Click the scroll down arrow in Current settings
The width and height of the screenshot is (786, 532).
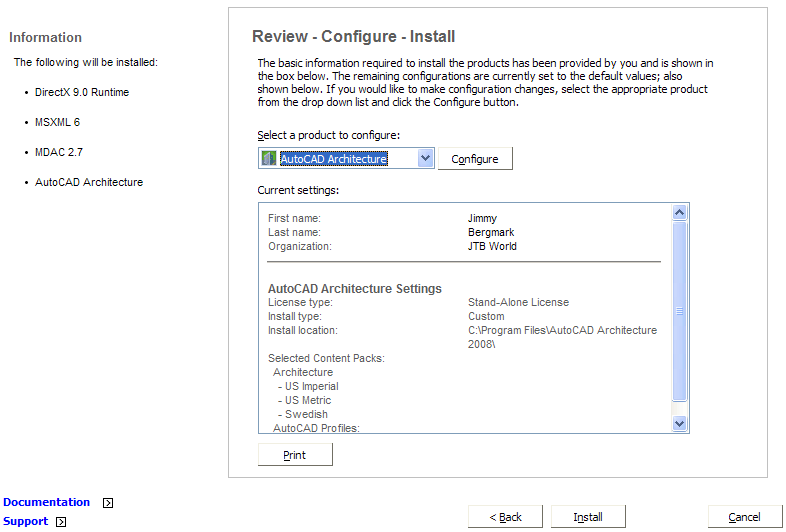pos(679,424)
